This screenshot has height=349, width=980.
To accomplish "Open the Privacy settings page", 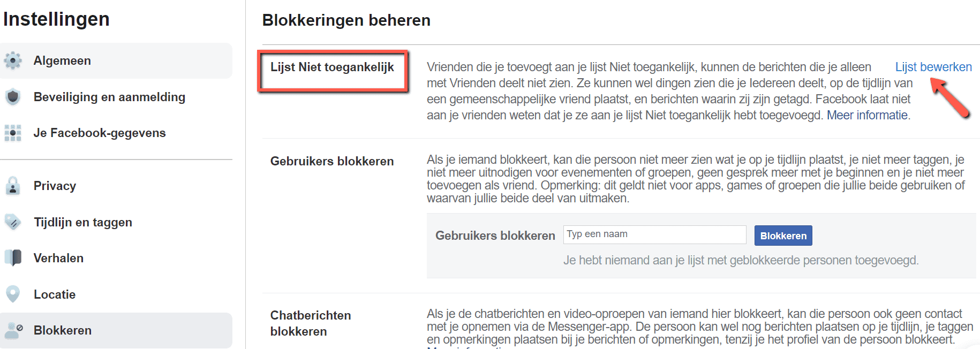I will [x=116, y=186].
